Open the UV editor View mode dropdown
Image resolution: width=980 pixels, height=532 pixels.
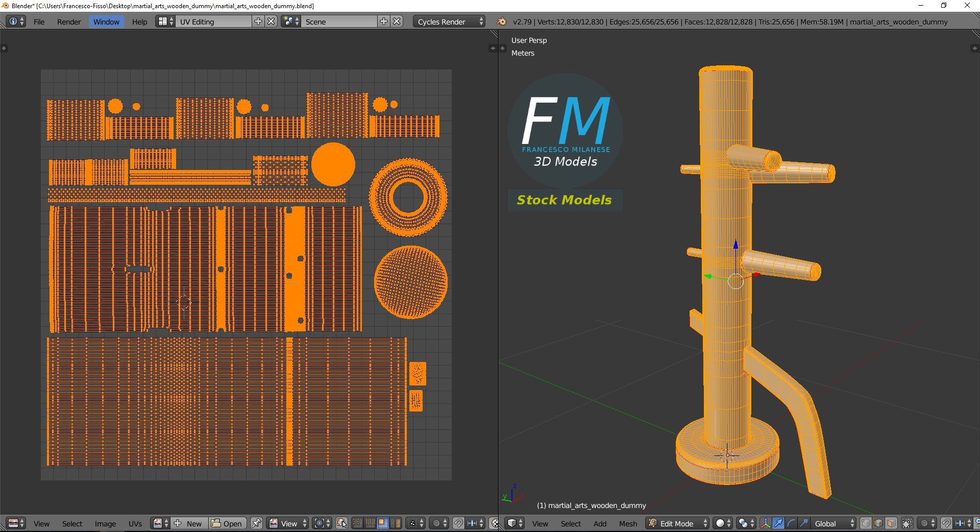[x=288, y=523]
